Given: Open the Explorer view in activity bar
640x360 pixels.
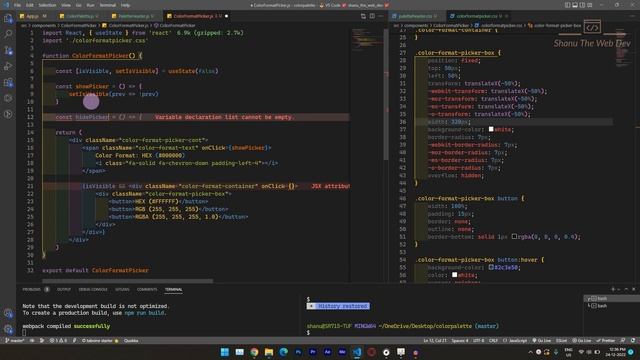Looking at the screenshot, I should point(8,19).
